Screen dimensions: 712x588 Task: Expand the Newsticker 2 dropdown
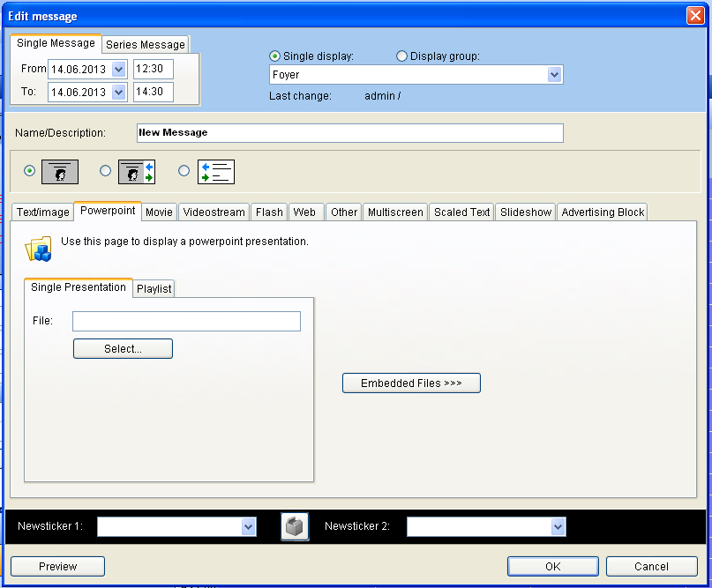coord(558,526)
